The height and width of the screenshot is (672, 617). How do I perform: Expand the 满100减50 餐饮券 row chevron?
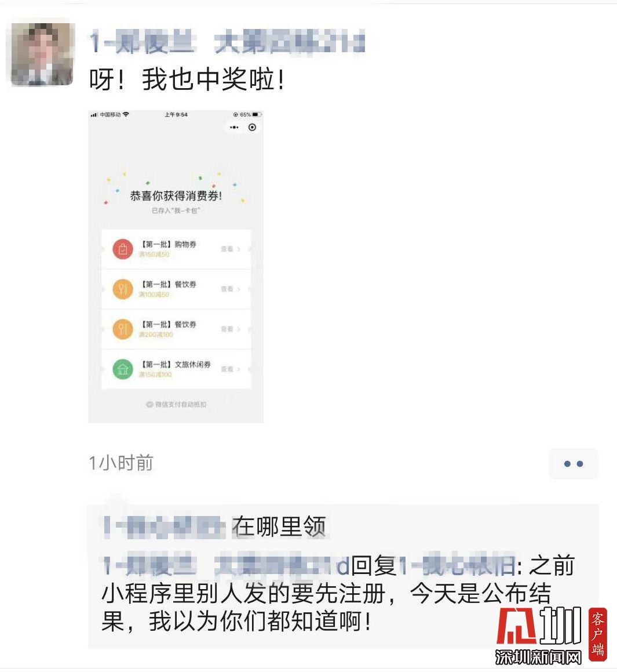239,289
